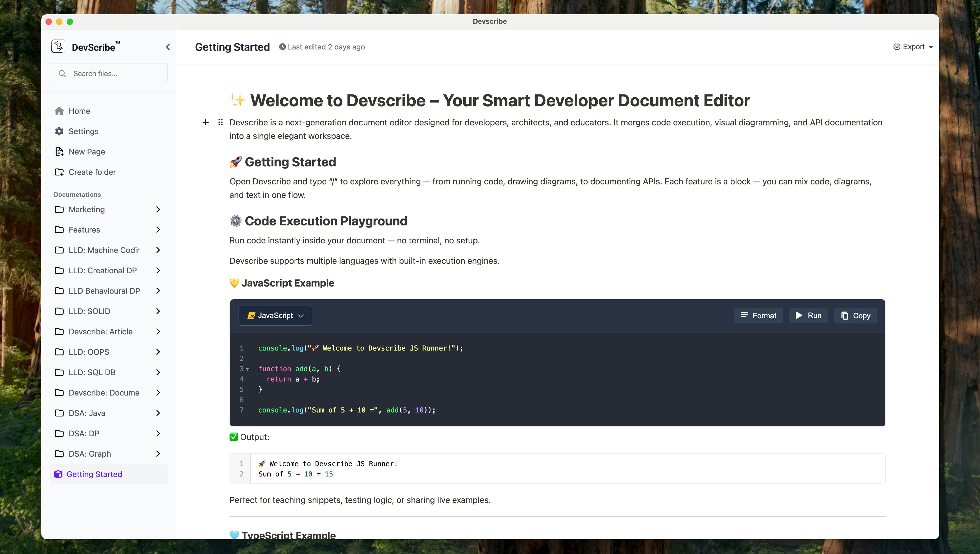Open the JavaScript language dropdown
The width and height of the screenshot is (980, 554).
[275, 315]
